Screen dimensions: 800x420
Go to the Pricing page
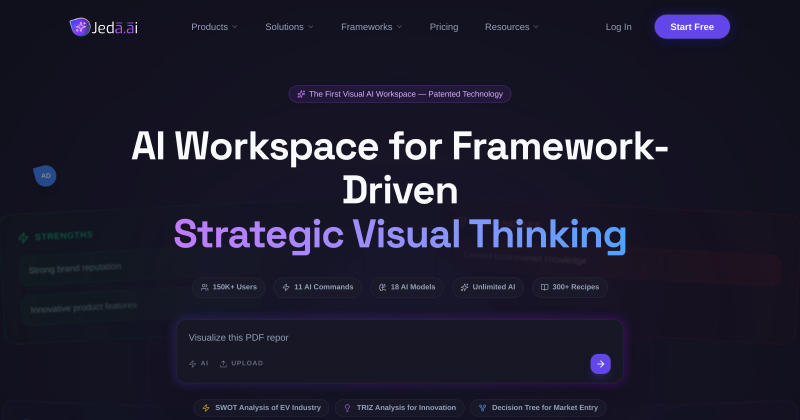click(444, 27)
